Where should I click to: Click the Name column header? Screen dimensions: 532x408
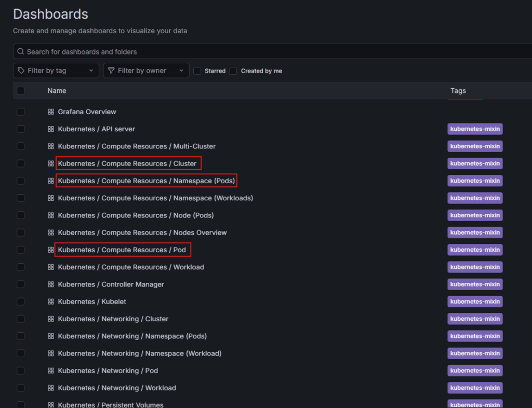coord(57,91)
